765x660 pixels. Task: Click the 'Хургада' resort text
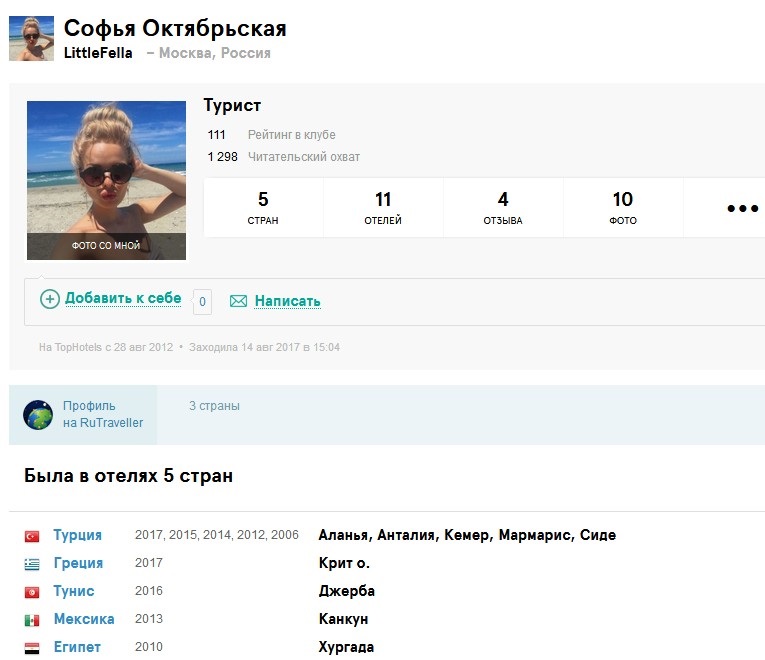coord(346,647)
